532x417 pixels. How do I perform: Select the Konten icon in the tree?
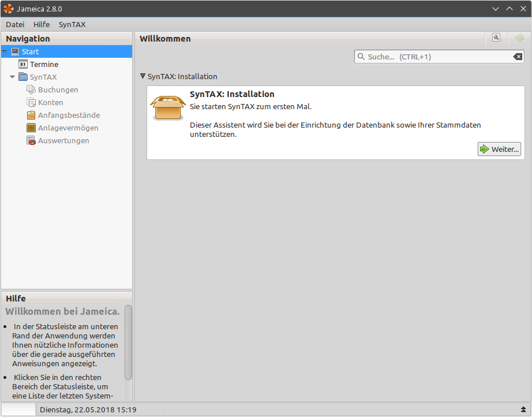point(31,102)
